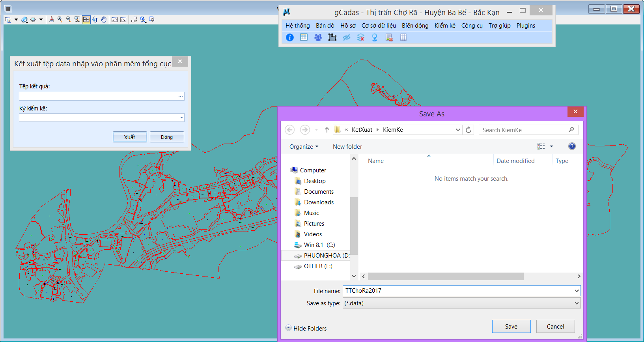Toggle the crossed-out eye visibility icon

tap(346, 37)
